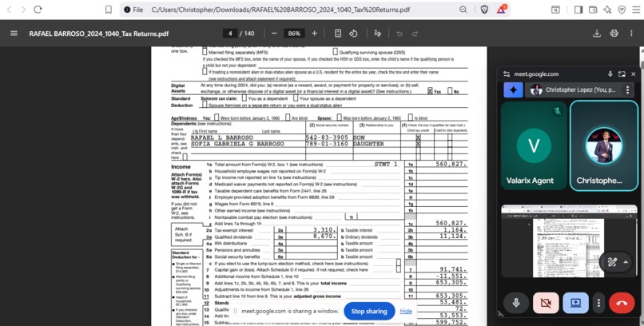Image resolution: width=644 pixels, height=326 pixels.
Task: Bookmark this page with the bookmark icon
Action: click(x=109, y=10)
